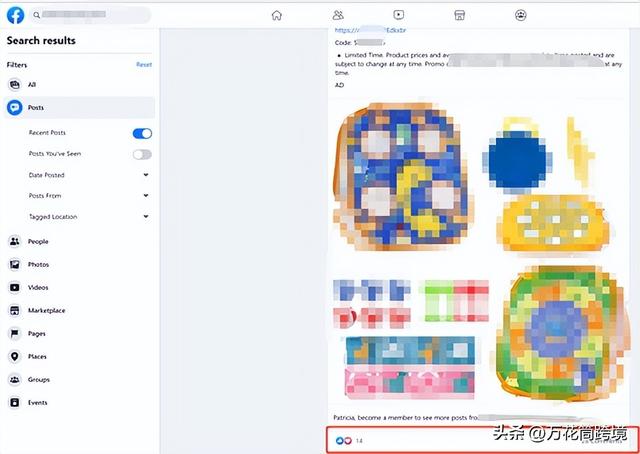Screen dimensions: 640x454
Task: Go to Home via house icon
Action: click(277, 15)
